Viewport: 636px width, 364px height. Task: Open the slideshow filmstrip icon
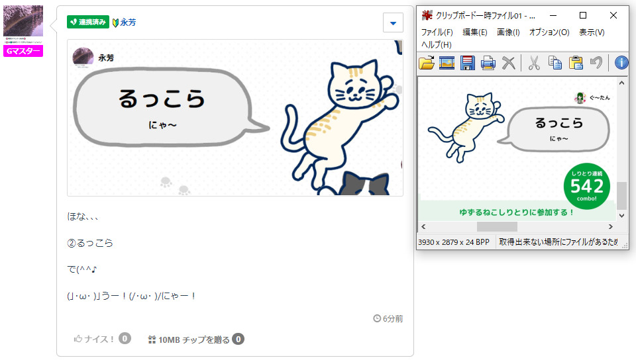click(x=447, y=63)
